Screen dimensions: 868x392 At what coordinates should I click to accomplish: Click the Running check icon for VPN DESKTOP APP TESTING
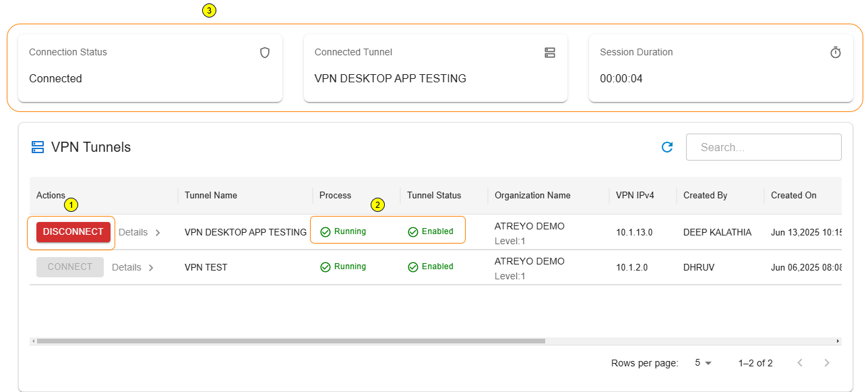tap(325, 232)
